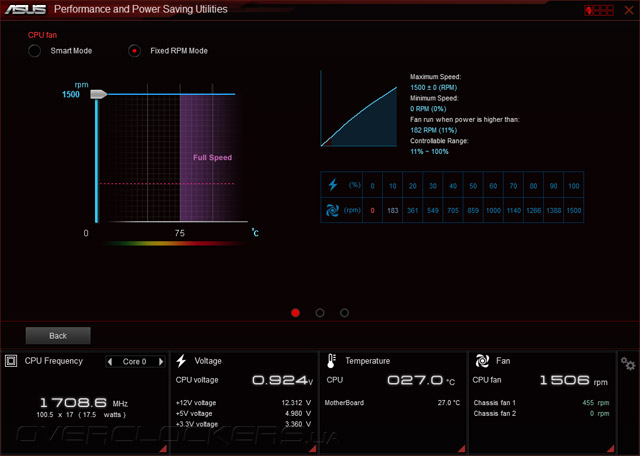640x456 pixels.
Task: Click the 1708.6 MHz frequency readout
Action: point(84,403)
